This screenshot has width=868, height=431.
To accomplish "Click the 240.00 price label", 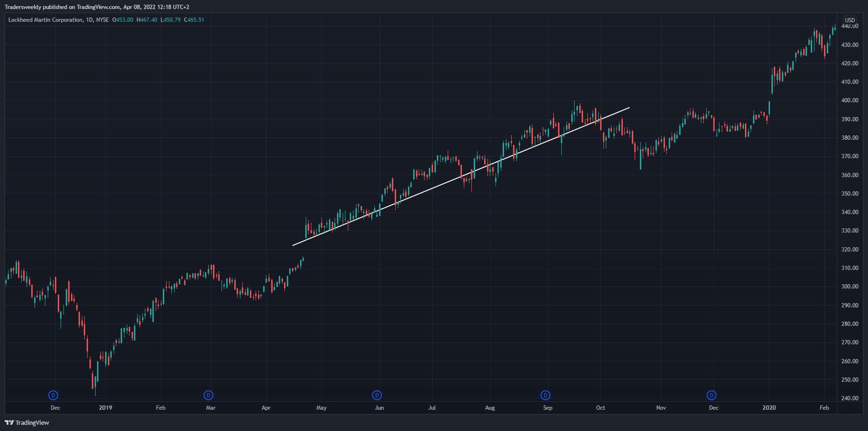I will 850,398.
